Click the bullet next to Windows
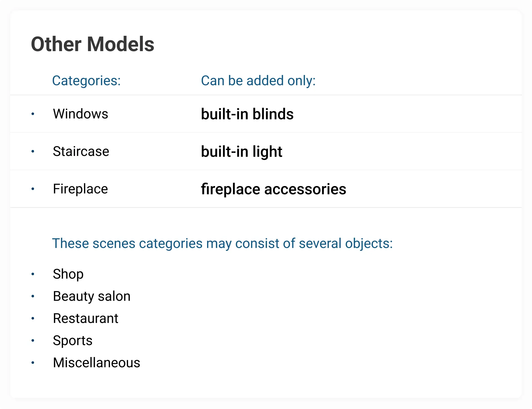 pyautogui.click(x=33, y=114)
